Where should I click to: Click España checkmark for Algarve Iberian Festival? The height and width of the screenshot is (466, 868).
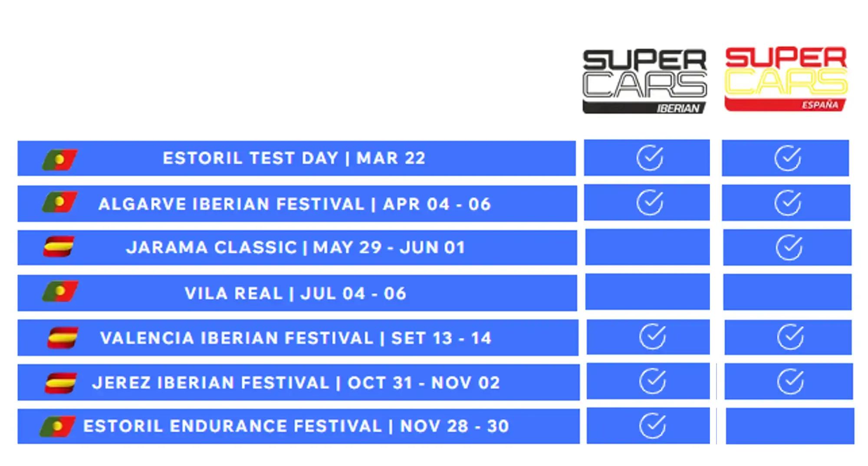tap(788, 203)
